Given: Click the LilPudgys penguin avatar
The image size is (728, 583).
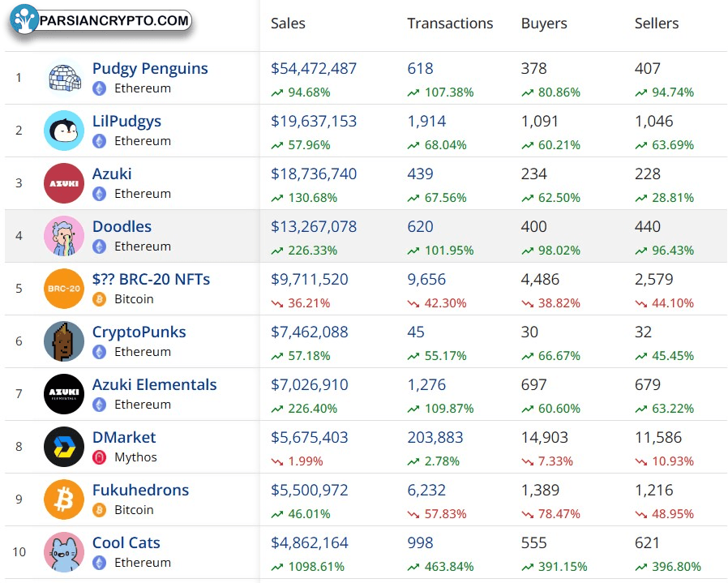Looking at the screenshot, I should tap(64, 131).
